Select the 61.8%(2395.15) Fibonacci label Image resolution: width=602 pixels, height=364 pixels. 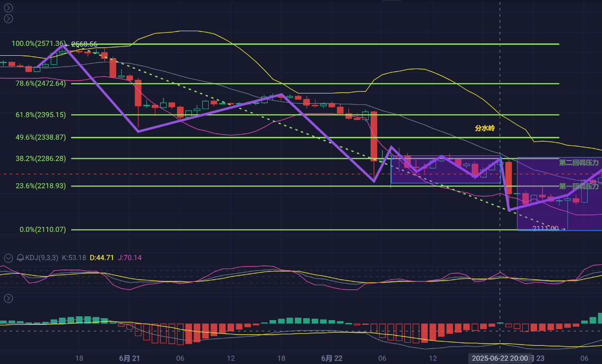click(41, 115)
